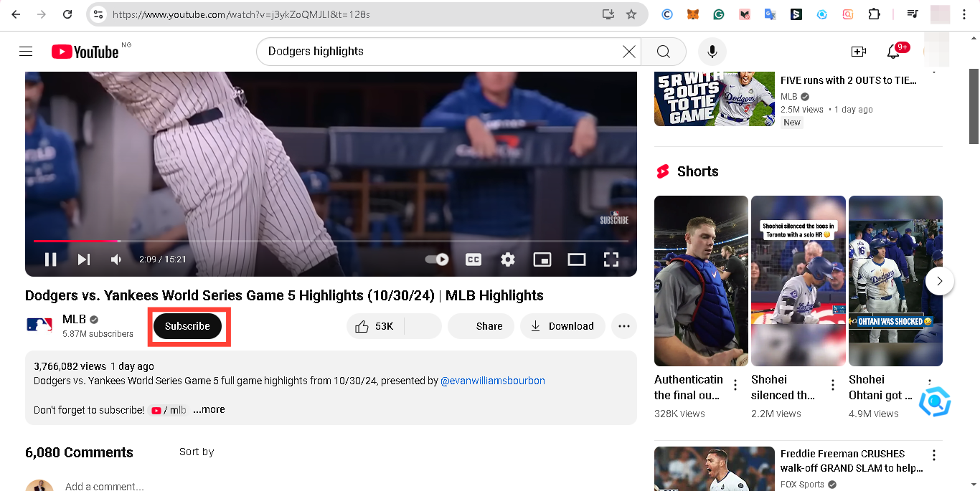Image resolution: width=980 pixels, height=491 pixels.
Task: Show next Shorts with right chevron
Action: 940,281
